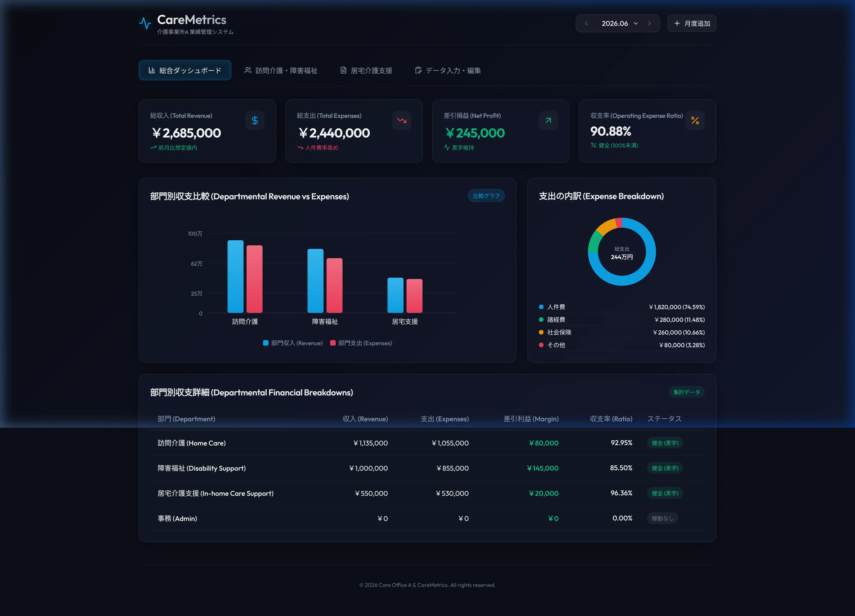Viewport: 855px width, 616px height.
Task: Click the CareMetrics pulse logo icon
Action: 145,23
